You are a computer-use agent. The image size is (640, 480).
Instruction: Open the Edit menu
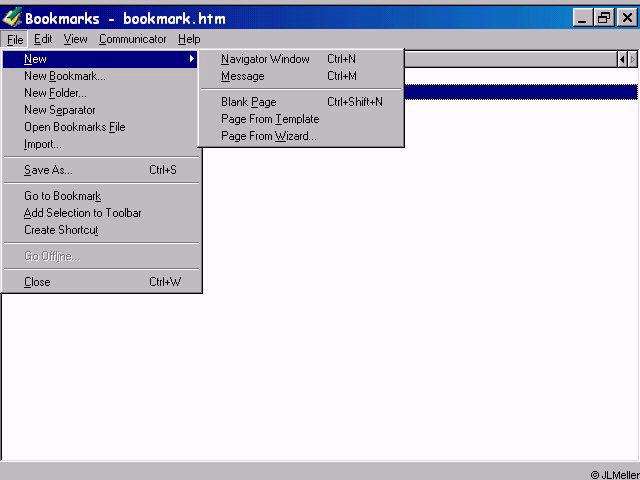(43, 39)
